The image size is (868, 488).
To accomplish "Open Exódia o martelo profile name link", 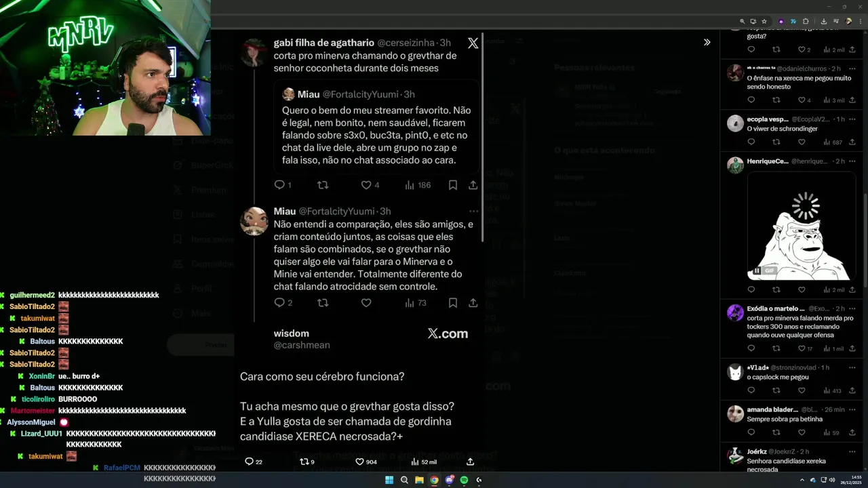I will (x=776, y=308).
